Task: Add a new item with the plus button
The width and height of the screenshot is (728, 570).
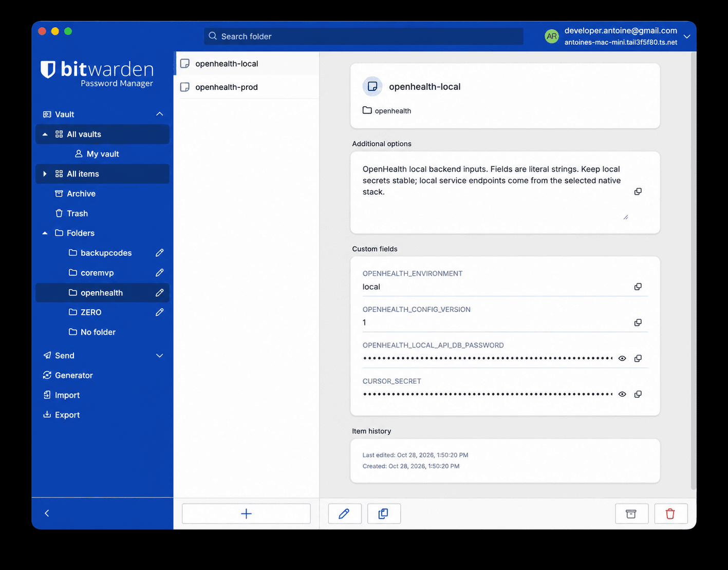Action: (246, 514)
